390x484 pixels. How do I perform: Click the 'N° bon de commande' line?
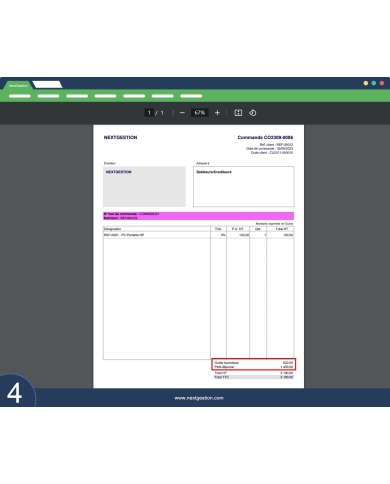point(131,214)
